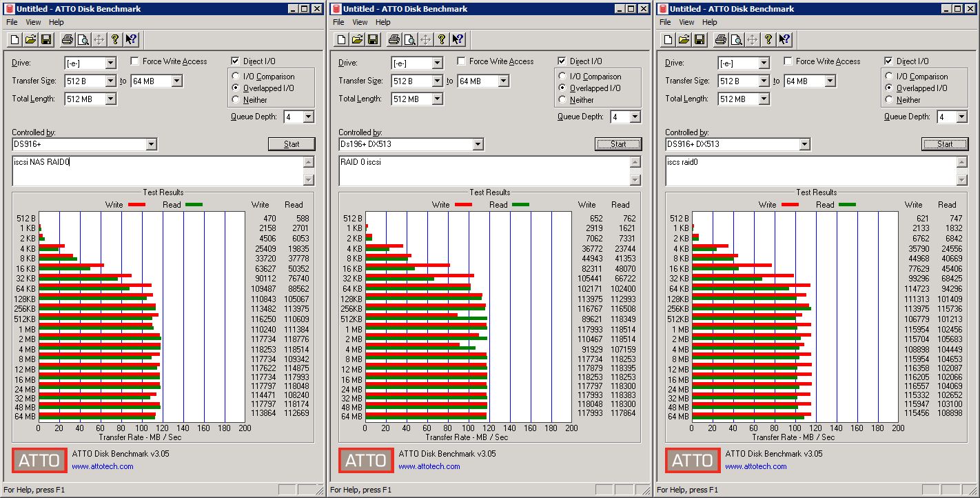The height and width of the screenshot is (498, 980).
Task: Open the View menu in the right window
Action: click(686, 22)
